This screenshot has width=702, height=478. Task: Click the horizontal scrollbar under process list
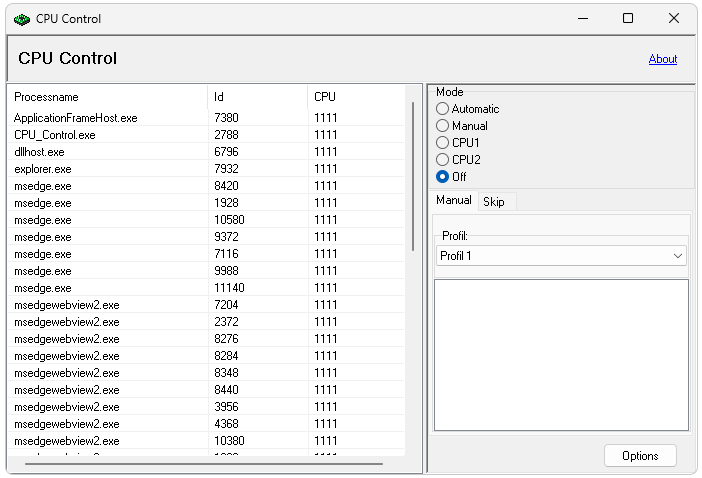click(x=200, y=464)
